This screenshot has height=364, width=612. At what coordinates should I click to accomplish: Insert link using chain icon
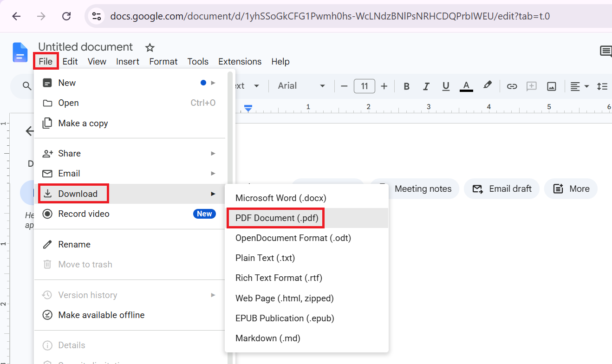[512, 86]
